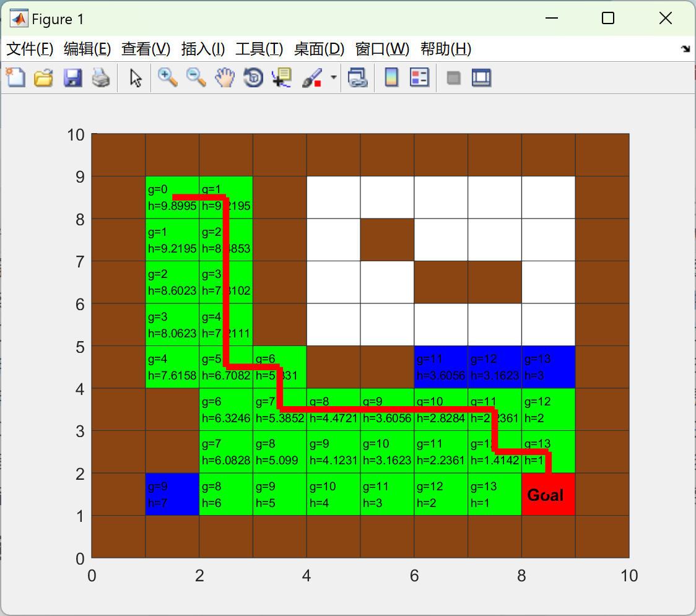Open the 桌面(D) menu
Image resolution: width=696 pixels, height=616 pixels.
(x=319, y=49)
